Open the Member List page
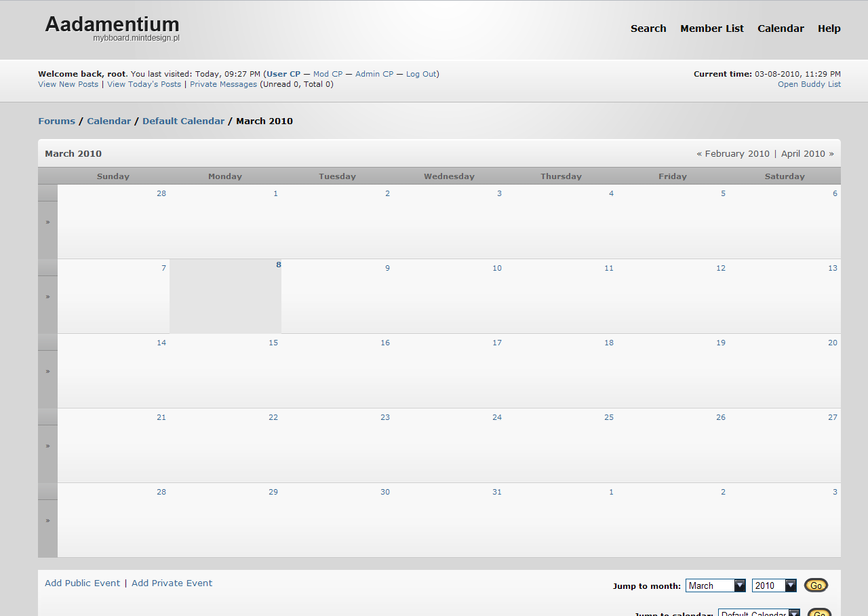Image resolution: width=868 pixels, height=616 pixels. [712, 28]
